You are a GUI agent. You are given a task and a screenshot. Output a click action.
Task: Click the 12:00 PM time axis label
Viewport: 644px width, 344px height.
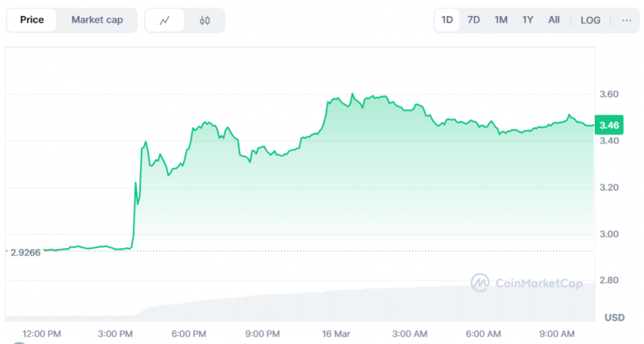coord(42,334)
